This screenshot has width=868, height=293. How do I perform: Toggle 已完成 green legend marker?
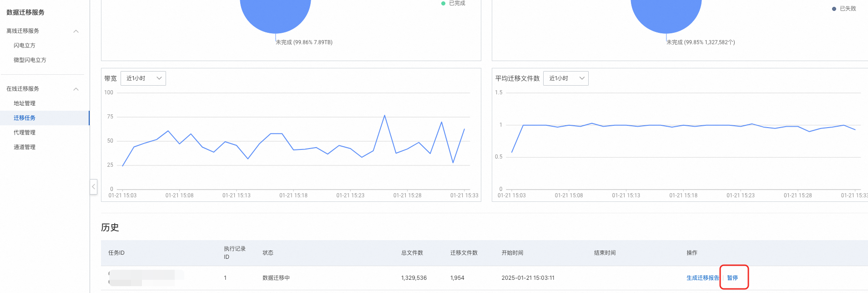pos(444,3)
